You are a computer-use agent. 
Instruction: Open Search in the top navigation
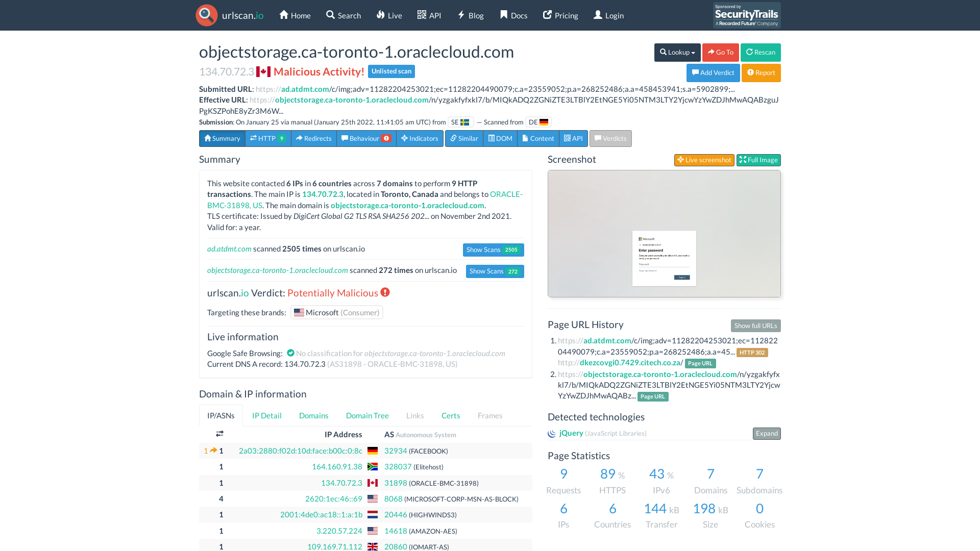pos(344,15)
